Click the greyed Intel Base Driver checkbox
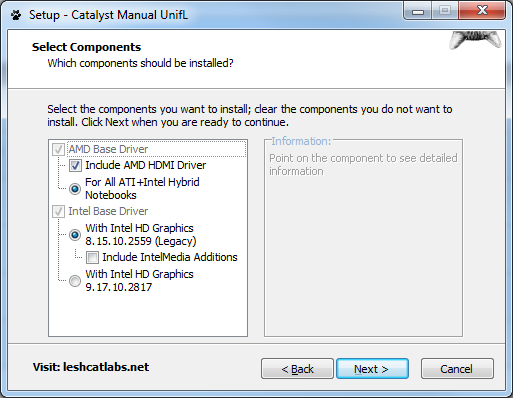The image size is (513, 398). click(58, 211)
